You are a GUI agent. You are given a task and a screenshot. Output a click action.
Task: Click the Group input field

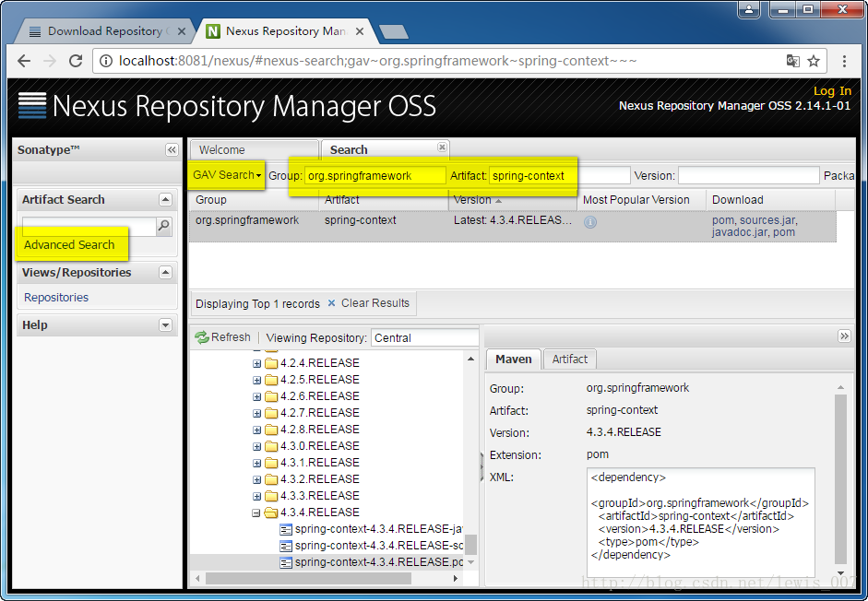(375, 176)
